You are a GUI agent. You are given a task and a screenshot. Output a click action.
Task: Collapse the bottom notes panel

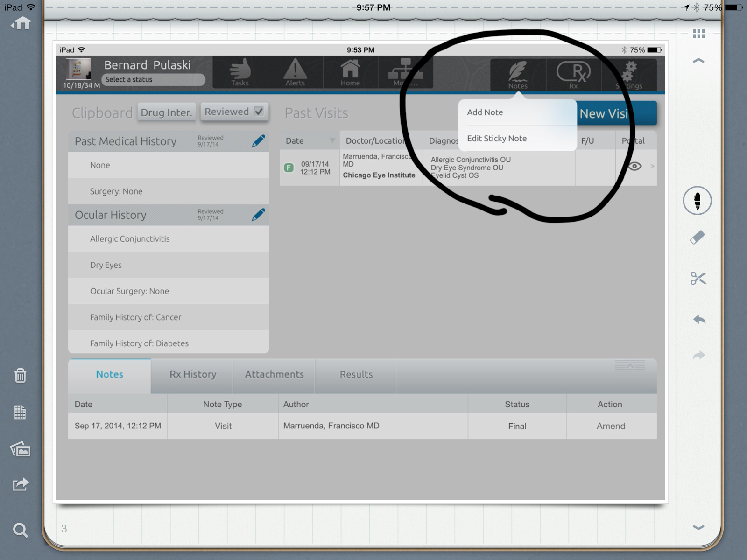click(630, 366)
